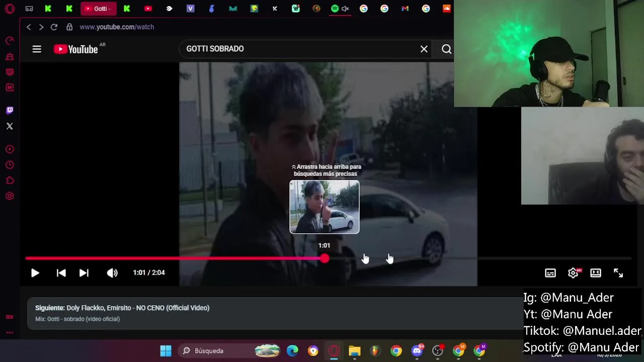Run the search with the magnifier button

click(x=446, y=49)
